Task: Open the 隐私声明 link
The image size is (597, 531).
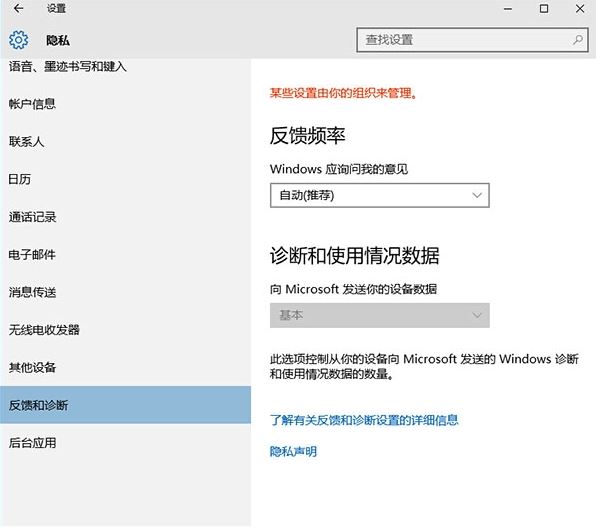Action: 293,451
